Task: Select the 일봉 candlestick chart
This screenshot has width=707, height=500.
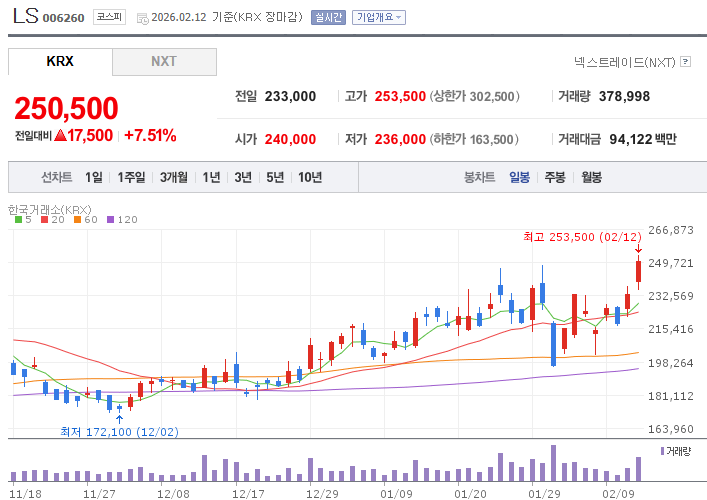Action: tap(519, 177)
